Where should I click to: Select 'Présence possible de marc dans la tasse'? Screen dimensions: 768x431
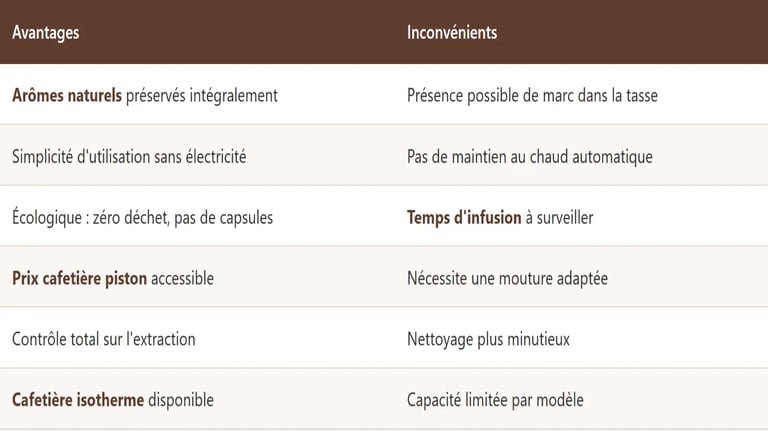coord(532,96)
